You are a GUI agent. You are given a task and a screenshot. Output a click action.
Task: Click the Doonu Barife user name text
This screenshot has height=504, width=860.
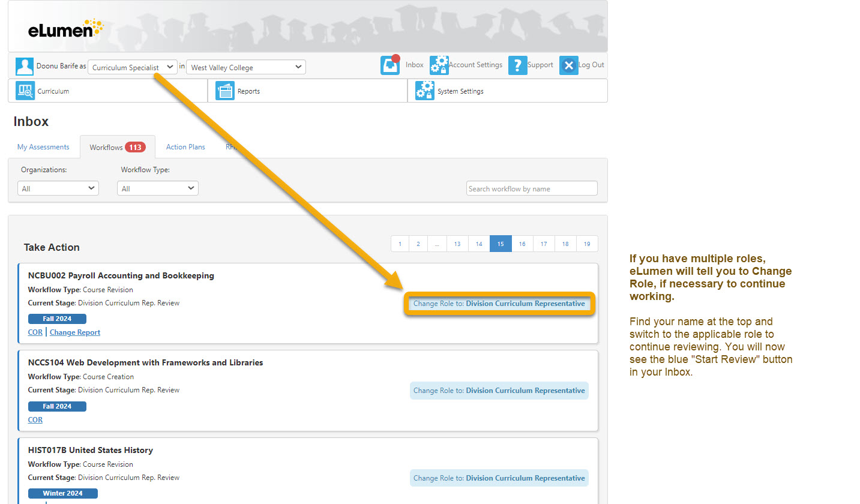coord(57,65)
